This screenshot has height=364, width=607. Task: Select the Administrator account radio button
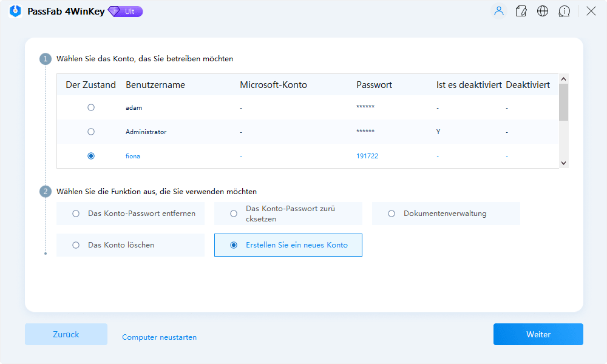pyautogui.click(x=91, y=132)
